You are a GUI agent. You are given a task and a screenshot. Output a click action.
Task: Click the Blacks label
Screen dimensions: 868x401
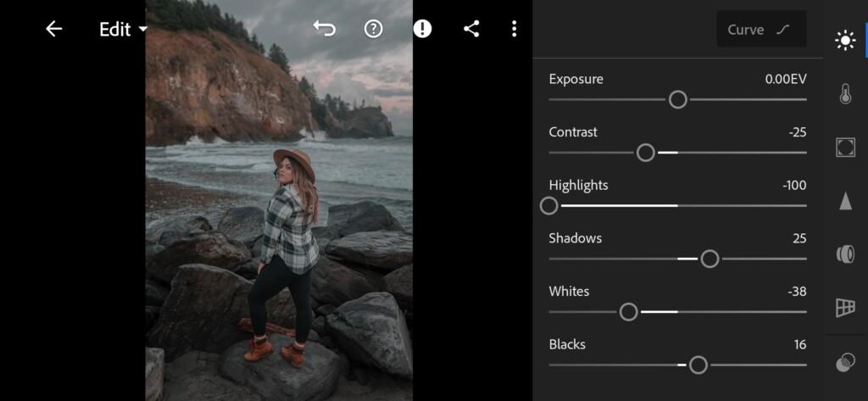tap(567, 345)
